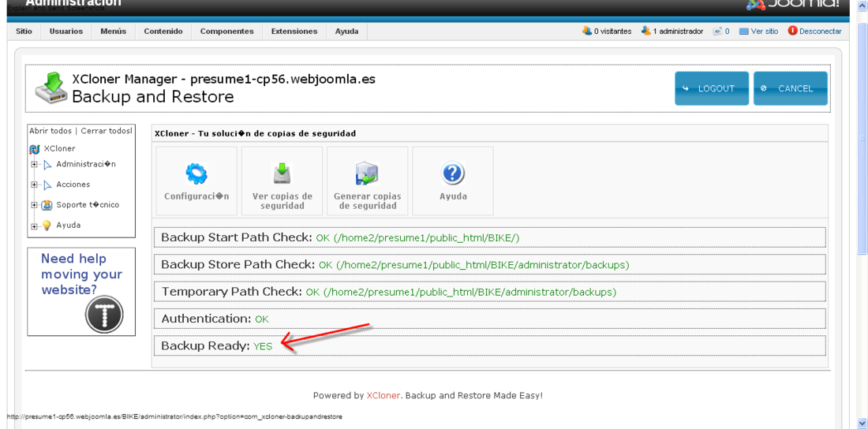The image size is (868, 429).
Task: Click the messages icon showing 0
Action: click(x=717, y=32)
